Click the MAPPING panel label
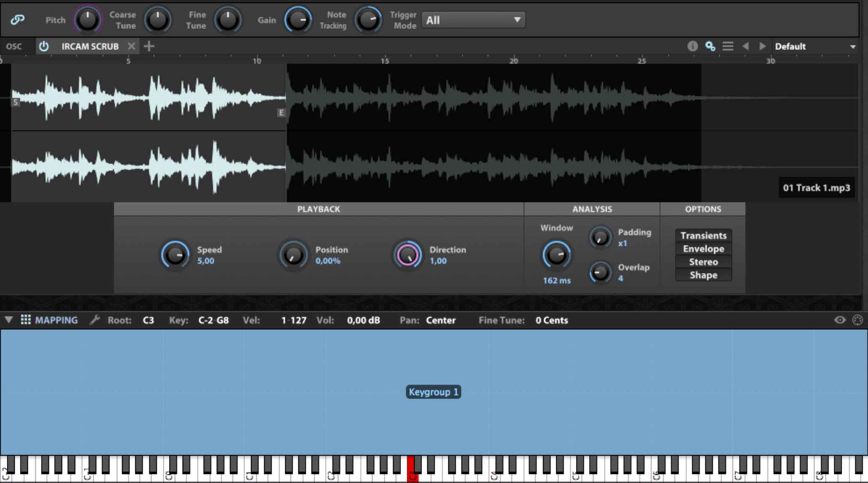 pos(56,320)
